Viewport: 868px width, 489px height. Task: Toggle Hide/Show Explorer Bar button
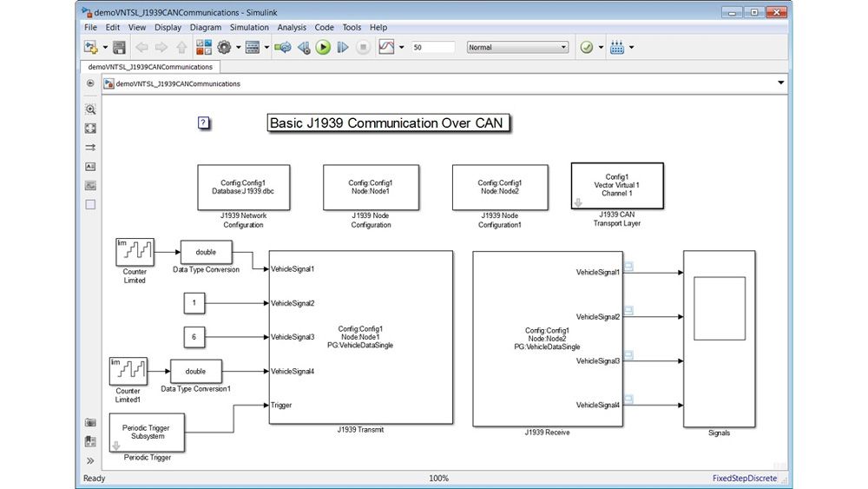click(90, 84)
